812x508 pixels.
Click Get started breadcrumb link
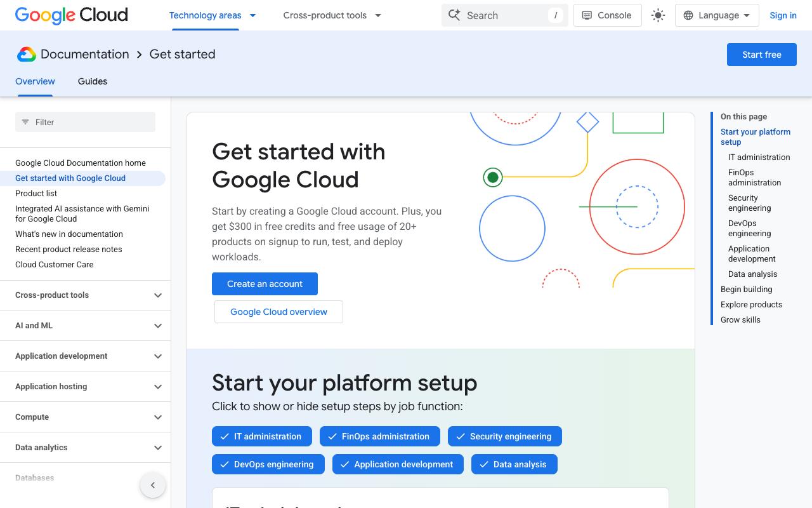point(183,55)
